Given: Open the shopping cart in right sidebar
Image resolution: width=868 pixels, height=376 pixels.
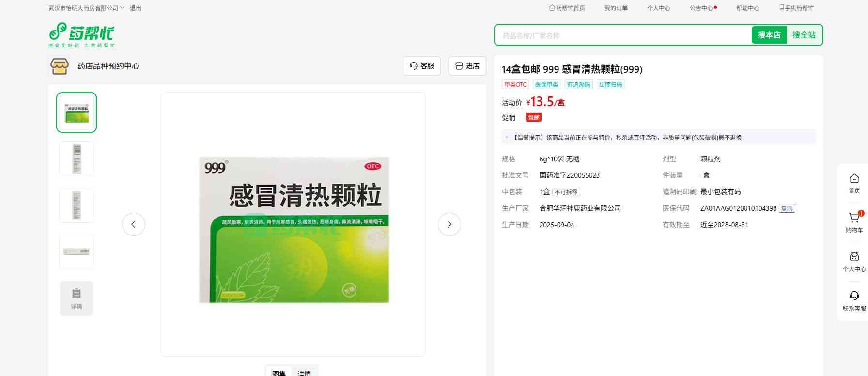Looking at the screenshot, I should [x=854, y=219].
